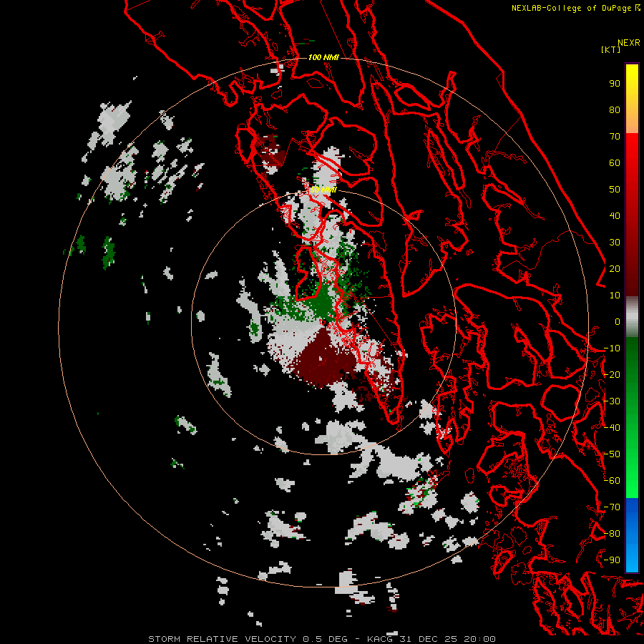Click the positive 10 scale label
The height and width of the screenshot is (644, 644).
coord(615,296)
